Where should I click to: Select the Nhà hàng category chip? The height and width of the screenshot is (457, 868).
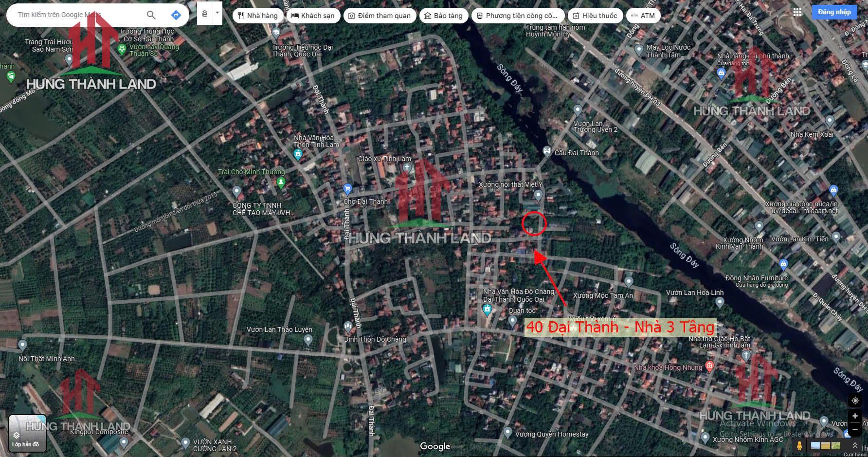(x=257, y=16)
